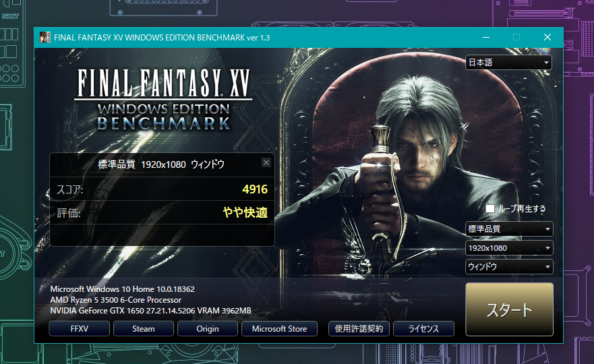594x364 pixels.
Task: Open the Origin store button
Action: tap(207, 329)
